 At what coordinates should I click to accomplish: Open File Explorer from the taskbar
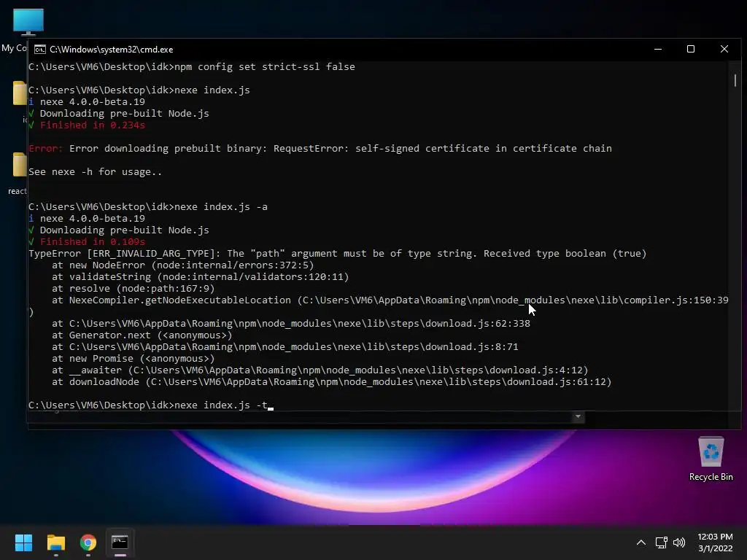coord(55,542)
